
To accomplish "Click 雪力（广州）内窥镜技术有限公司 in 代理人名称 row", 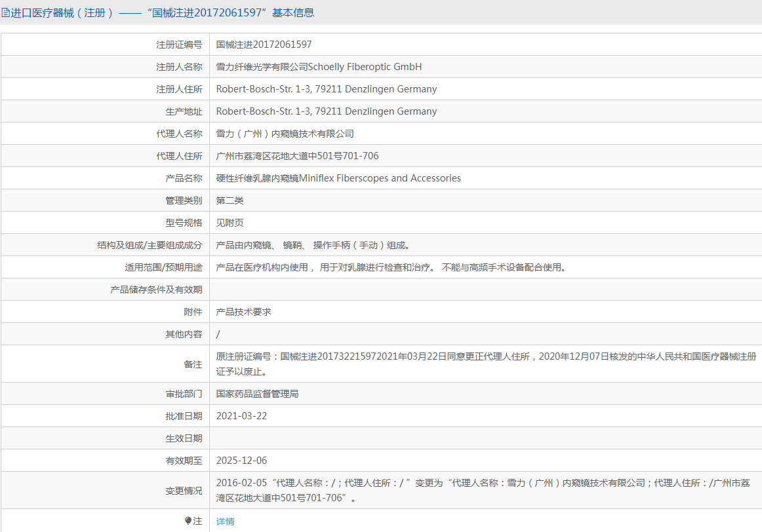I will pyautogui.click(x=285, y=134).
